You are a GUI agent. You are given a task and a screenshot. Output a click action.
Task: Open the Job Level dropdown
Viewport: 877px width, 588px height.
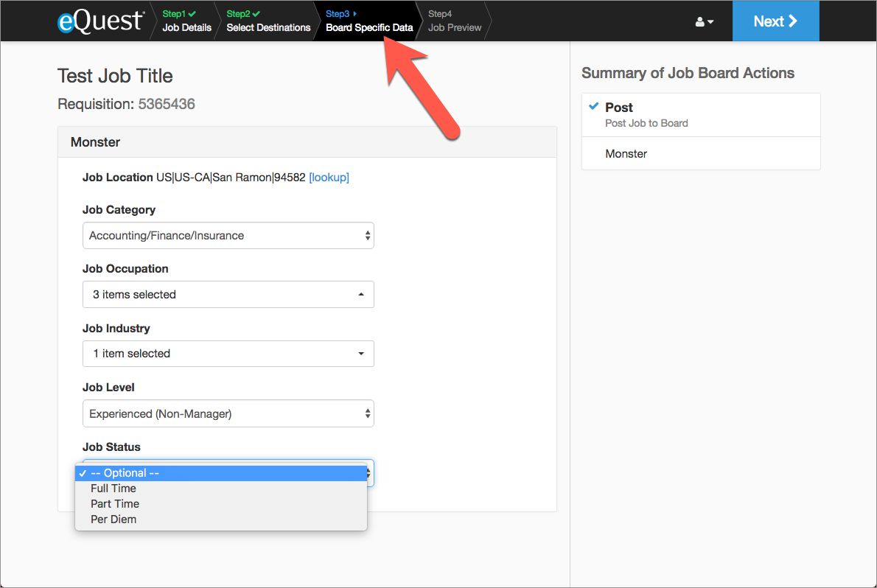(x=228, y=414)
